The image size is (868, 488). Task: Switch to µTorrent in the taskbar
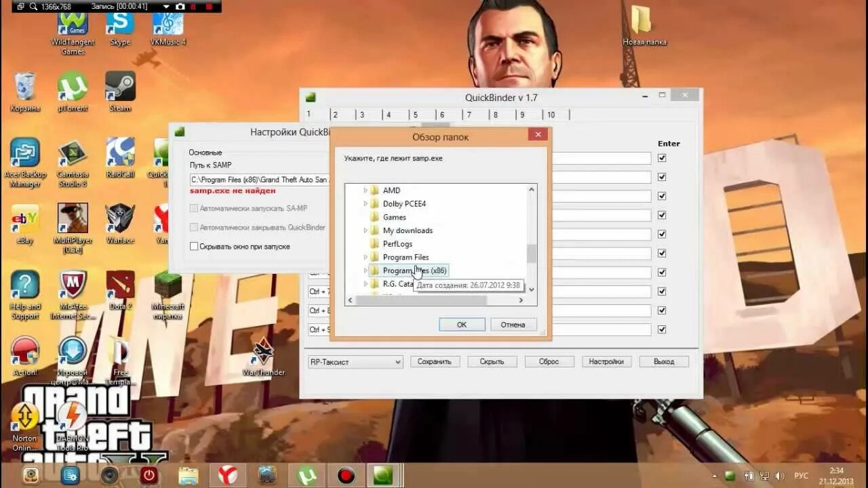coord(307,475)
